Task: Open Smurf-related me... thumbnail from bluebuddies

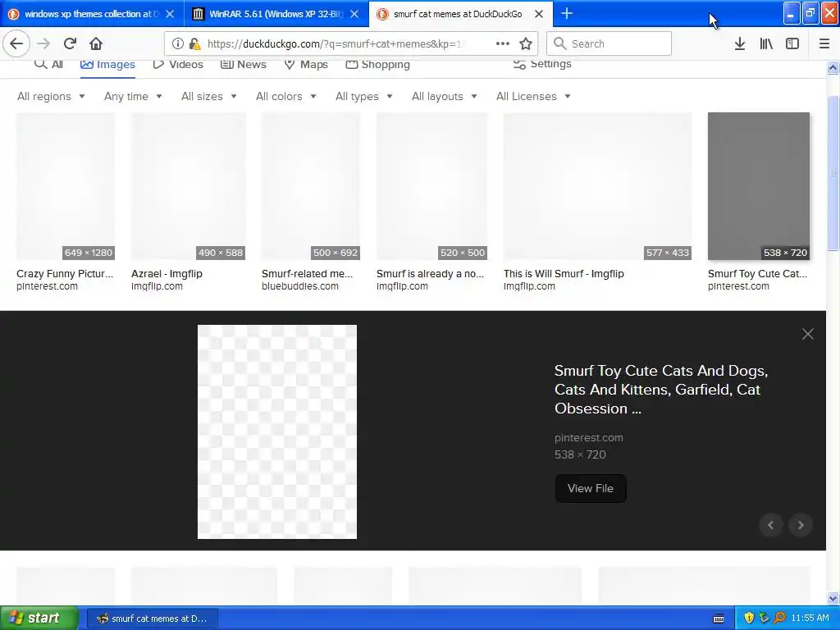Action: (x=311, y=186)
